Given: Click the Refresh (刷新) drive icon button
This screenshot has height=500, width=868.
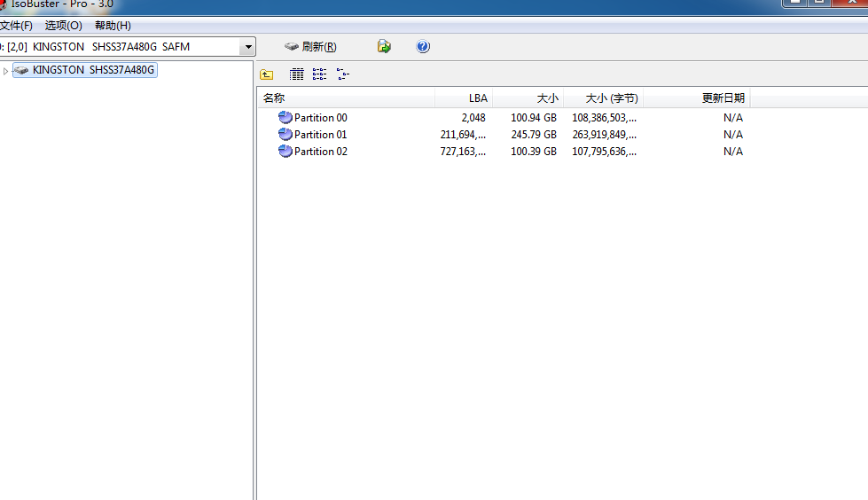Looking at the screenshot, I should pyautogui.click(x=310, y=46).
